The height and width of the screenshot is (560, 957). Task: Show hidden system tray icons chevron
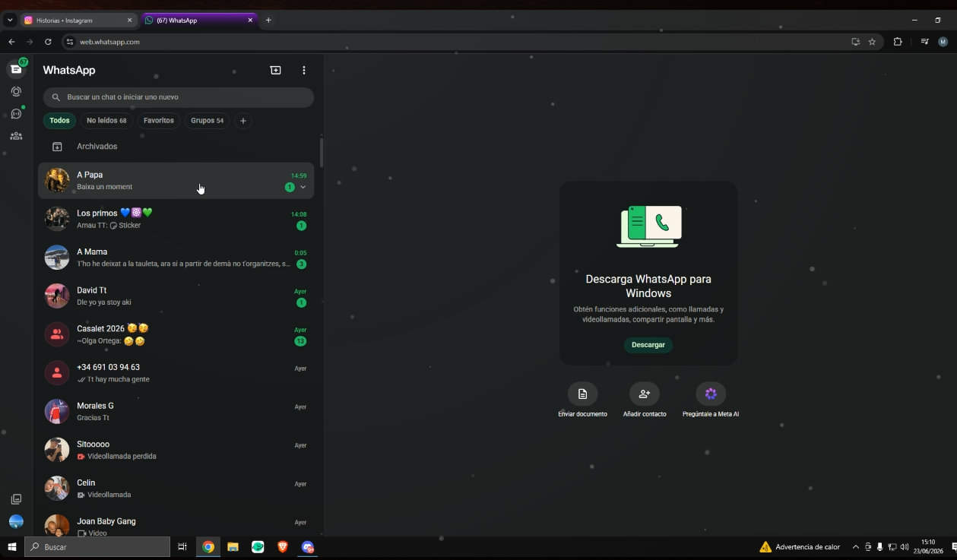pyautogui.click(x=856, y=547)
